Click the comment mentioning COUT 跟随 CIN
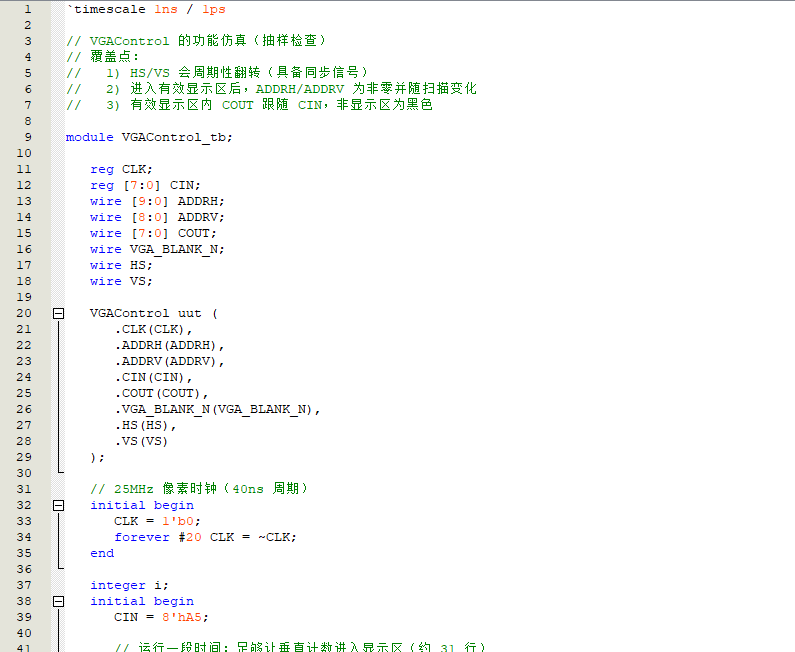 pos(249,105)
